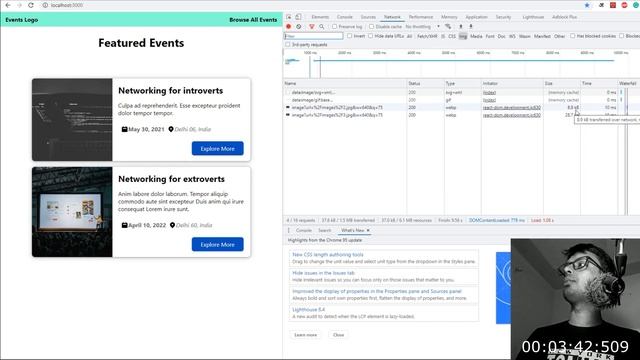This screenshot has height=360, width=640.
Task: Enable Preserve log checkbox
Action: [x=335, y=27]
